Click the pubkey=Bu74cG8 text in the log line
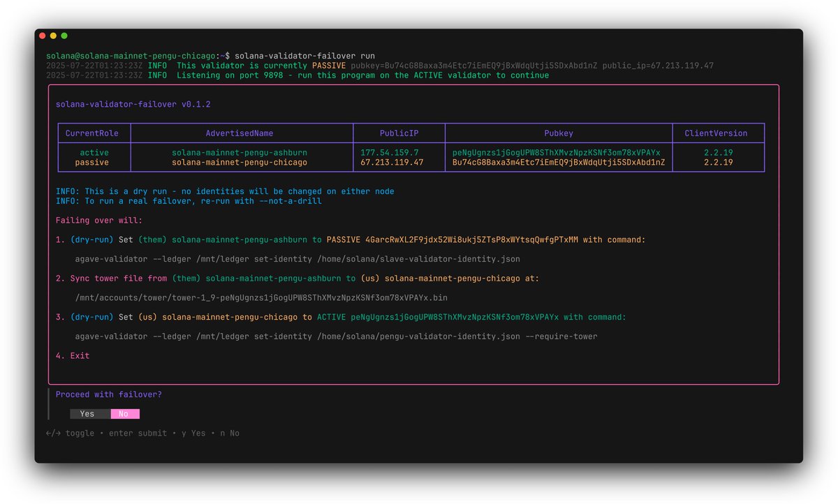The height and width of the screenshot is (504, 838). pyautogui.click(x=474, y=66)
